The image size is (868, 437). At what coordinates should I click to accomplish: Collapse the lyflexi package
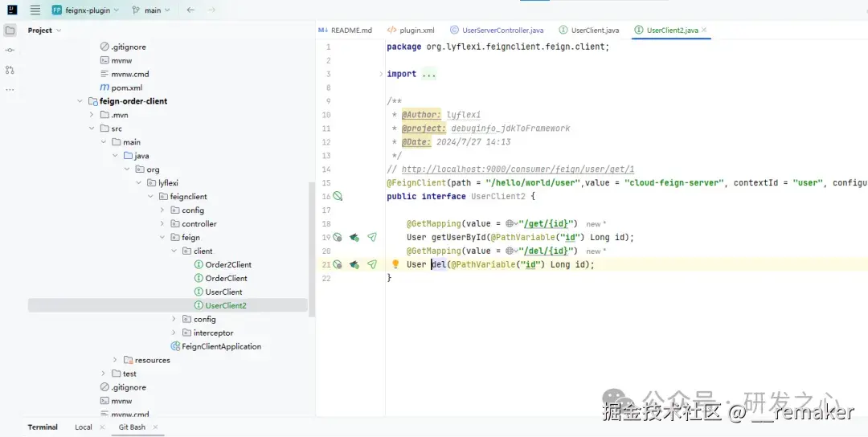point(138,183)
